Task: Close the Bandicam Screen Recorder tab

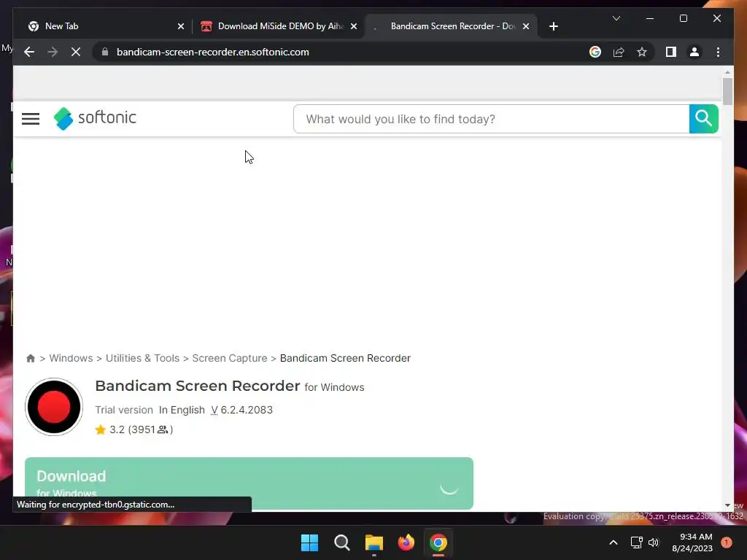Action: click(x=526, y=26)
